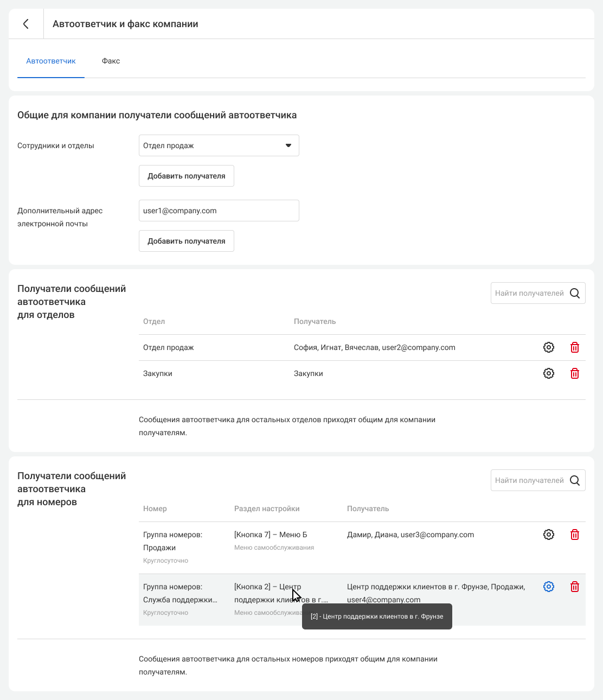This screenshot has width=603, height=700.
Task: Delete the Закупки department row
Action: (x=575, y=373)
